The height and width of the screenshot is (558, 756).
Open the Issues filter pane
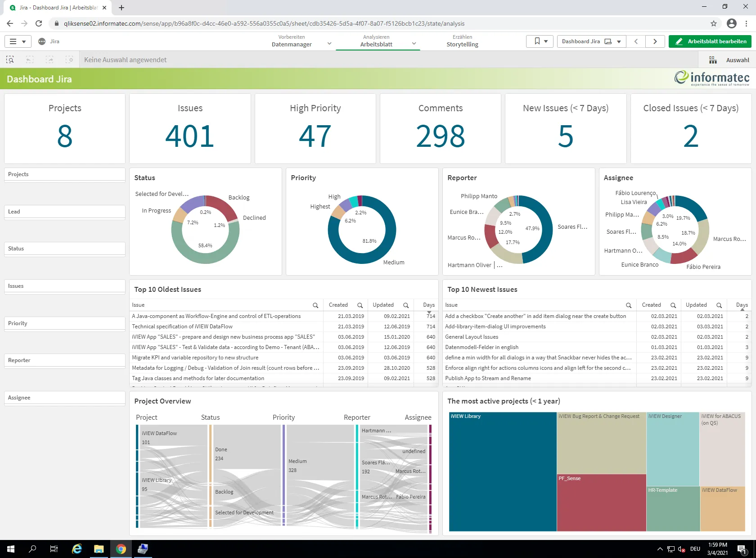65,286
